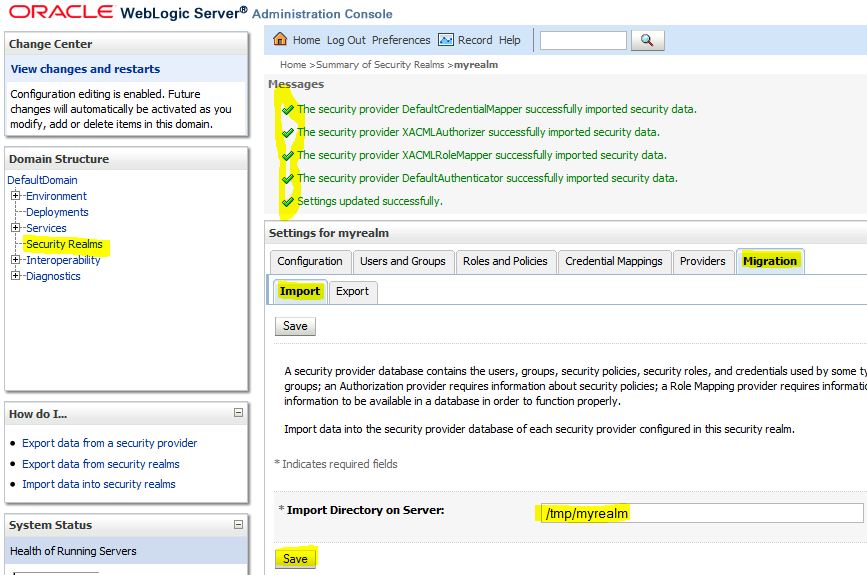Click the Record toolbar link
The width and height of the screenshot is (867, 575).
(x=475, y=40)
